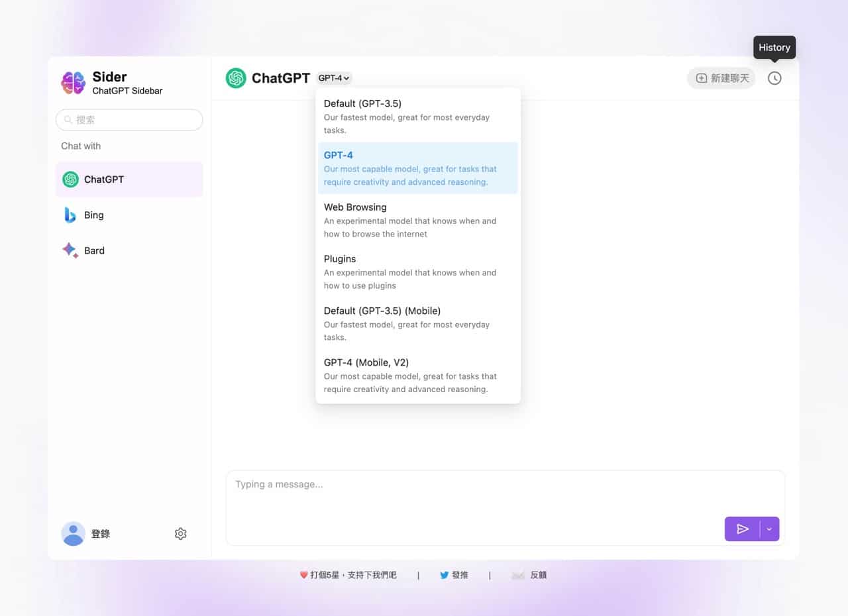Click the Sider brain logo icon
This screenshot has width=848, height=616.
(x=73, y=83)
